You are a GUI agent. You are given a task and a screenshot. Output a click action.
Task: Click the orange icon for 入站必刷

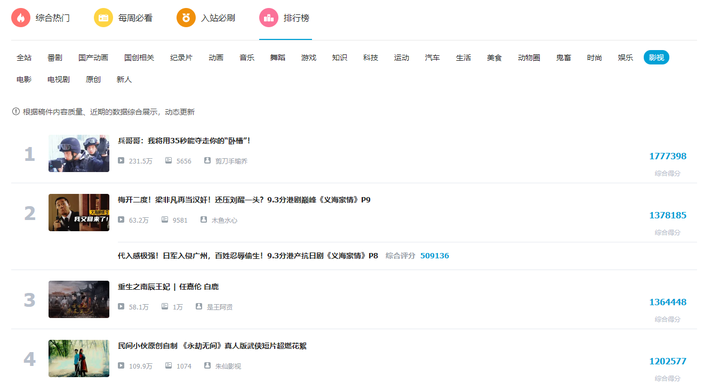click(186, 18)
